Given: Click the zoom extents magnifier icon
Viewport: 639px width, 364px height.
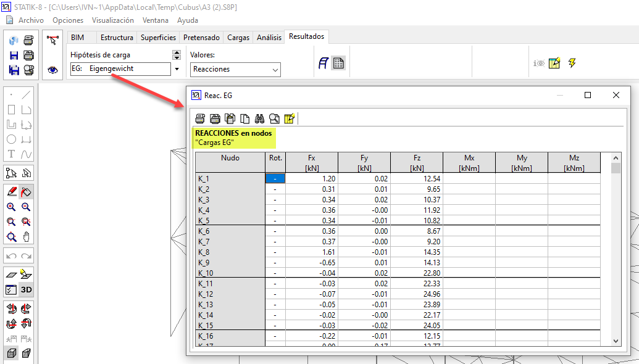Looking at the screenshot, I should [11, 236].
